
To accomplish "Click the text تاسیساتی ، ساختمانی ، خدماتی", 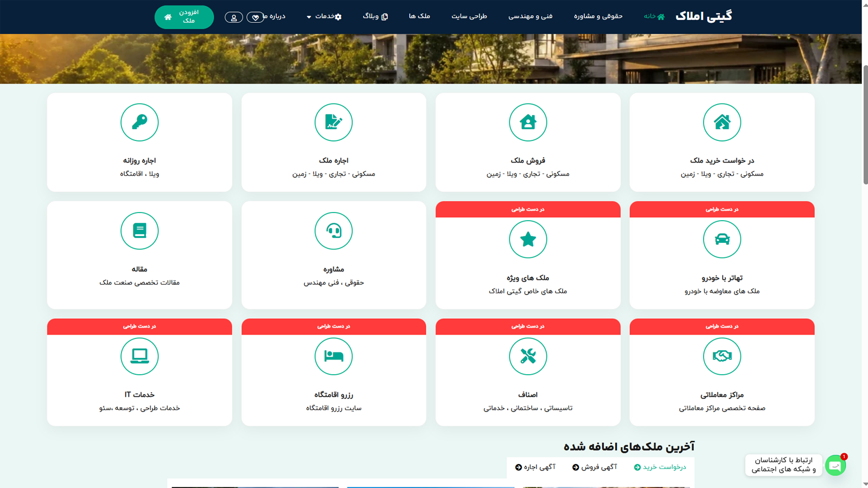I will 528,408.
